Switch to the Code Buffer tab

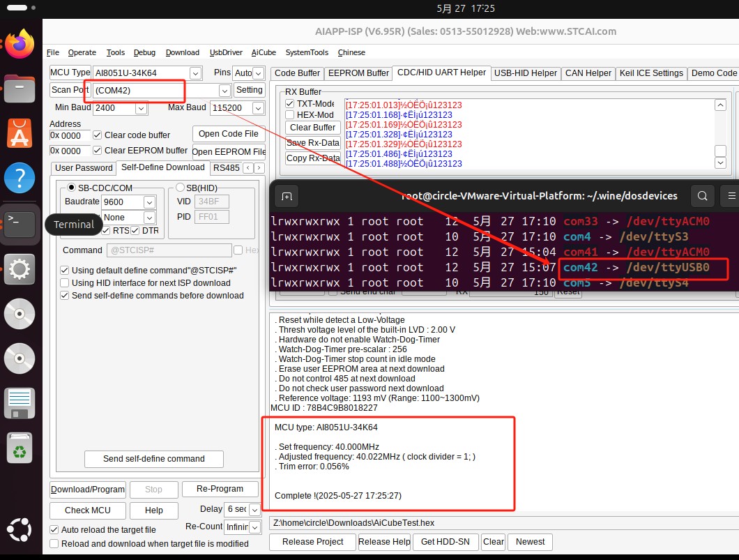(x=297, y=73)
